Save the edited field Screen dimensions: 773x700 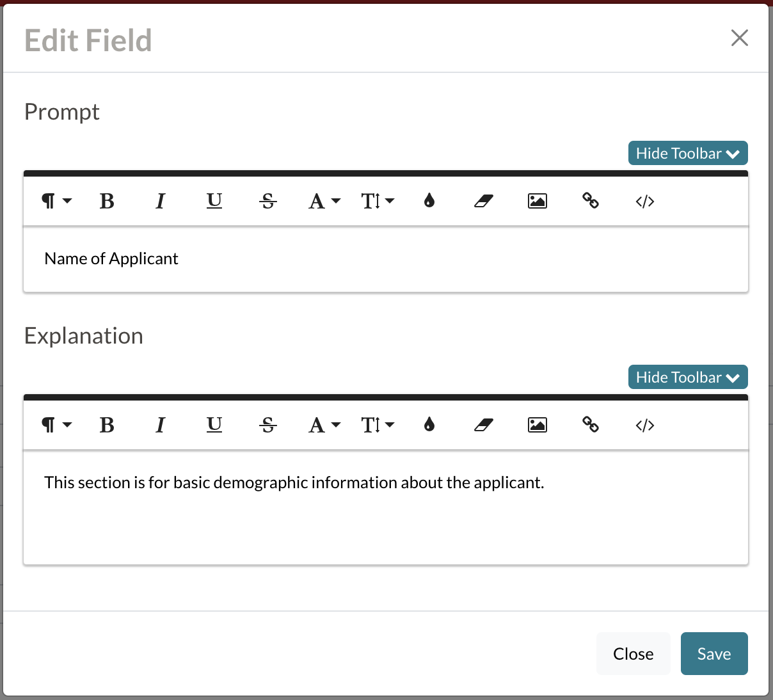714,653
